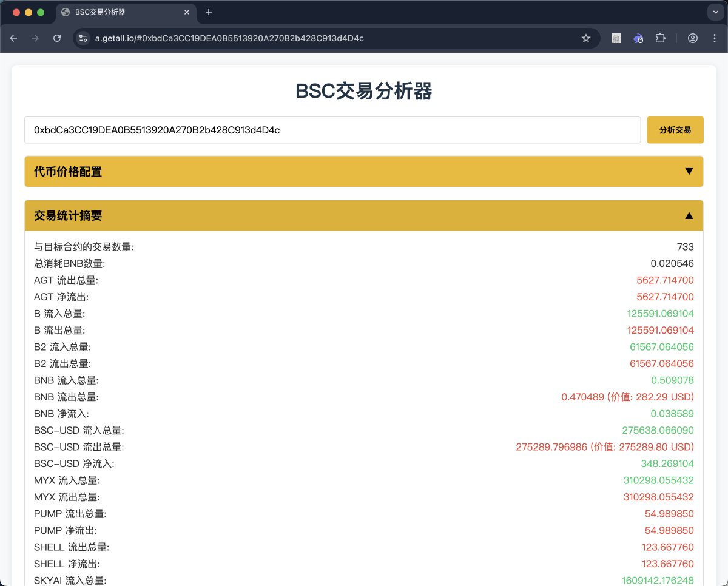The height and width of the screenshot is (586, 728).
Task: Click the 分析交易 button
Action: pos(675,130)
